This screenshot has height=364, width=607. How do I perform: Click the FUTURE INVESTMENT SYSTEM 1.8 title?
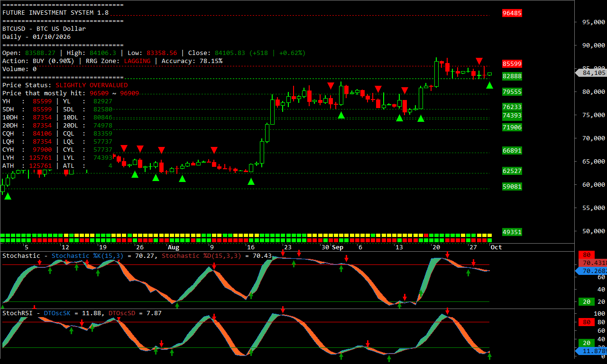55,13
